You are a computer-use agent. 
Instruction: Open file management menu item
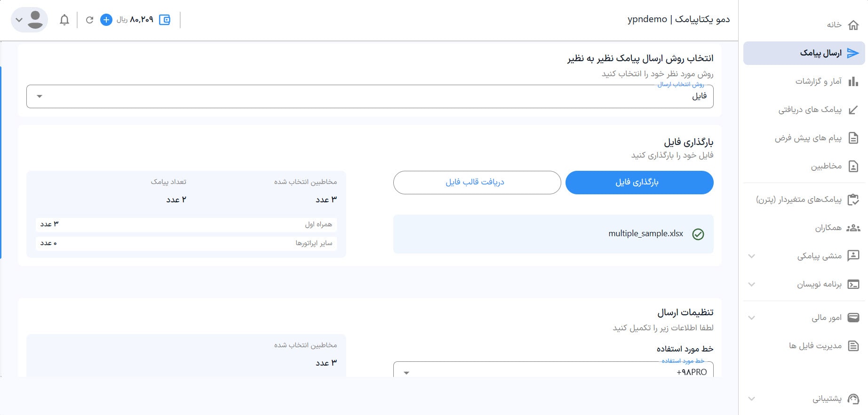(815, 346)
